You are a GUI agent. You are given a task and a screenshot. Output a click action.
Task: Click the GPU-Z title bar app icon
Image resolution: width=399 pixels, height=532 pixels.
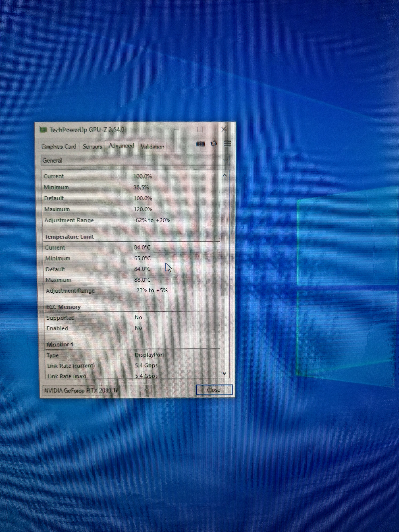43,130
